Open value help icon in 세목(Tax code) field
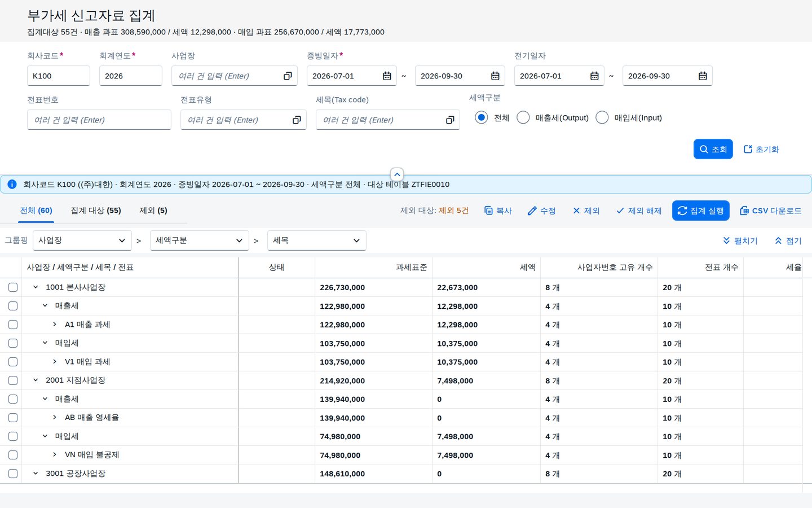The height and width of the screenshot is (508, 812). pyautogui.click(x=450, y=120)
